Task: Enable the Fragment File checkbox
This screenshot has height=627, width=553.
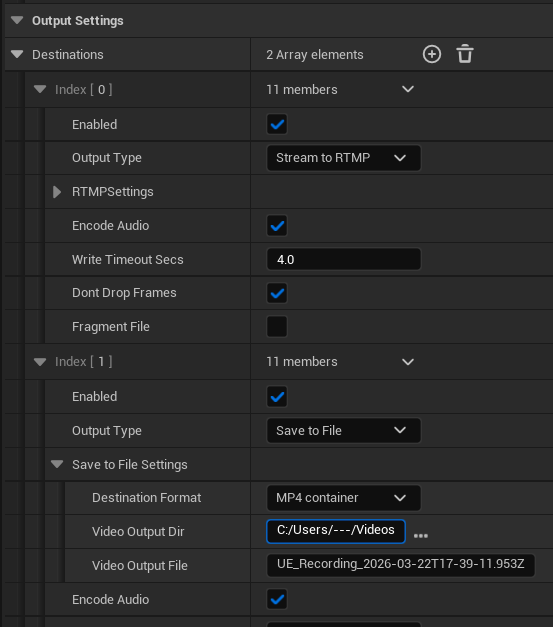Action: coord(277,327)
